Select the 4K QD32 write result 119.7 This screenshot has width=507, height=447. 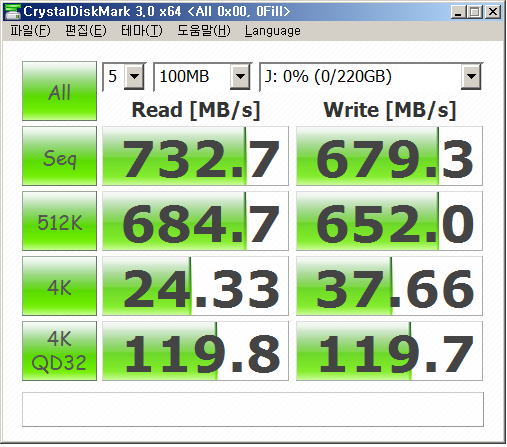point(389,351)
